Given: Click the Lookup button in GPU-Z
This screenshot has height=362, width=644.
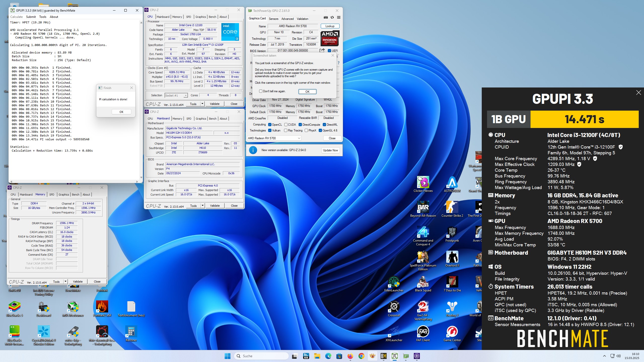Looking at the screenshot, I should [x=330, y=26].
